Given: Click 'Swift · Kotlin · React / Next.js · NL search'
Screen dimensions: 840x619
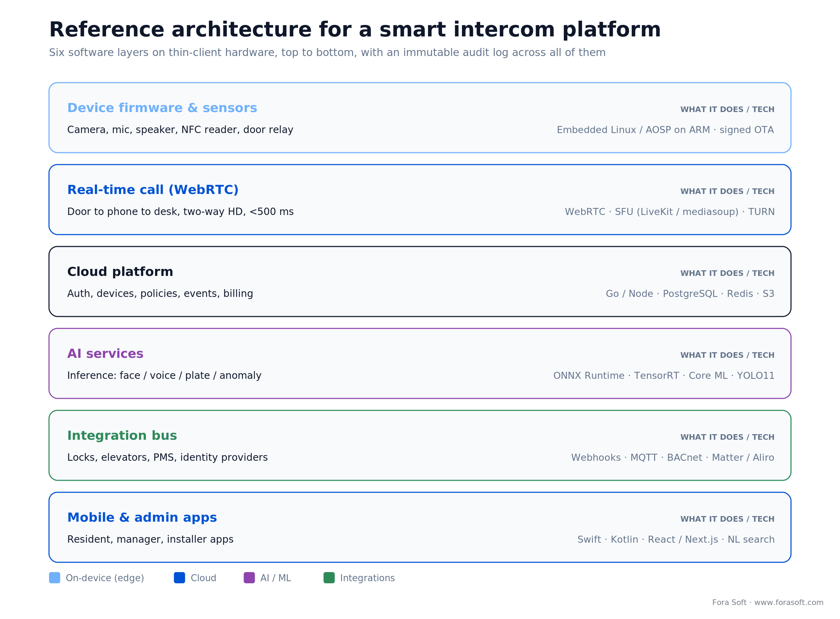Looking at the screenshot, I should coord(676,540).
